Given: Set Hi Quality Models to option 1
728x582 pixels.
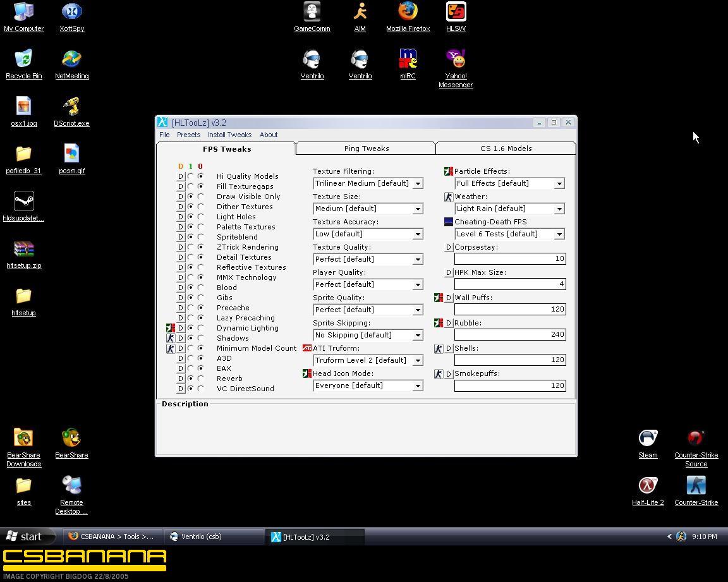Looking at the screenshot, I should [x=190, y=176].
